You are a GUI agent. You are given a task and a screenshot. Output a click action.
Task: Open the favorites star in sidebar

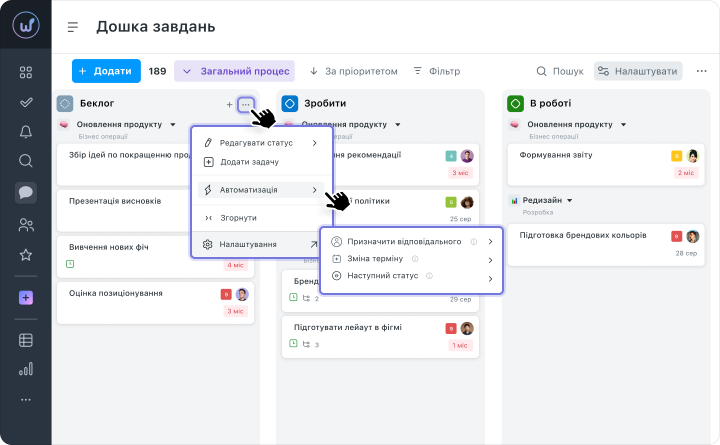26,255
